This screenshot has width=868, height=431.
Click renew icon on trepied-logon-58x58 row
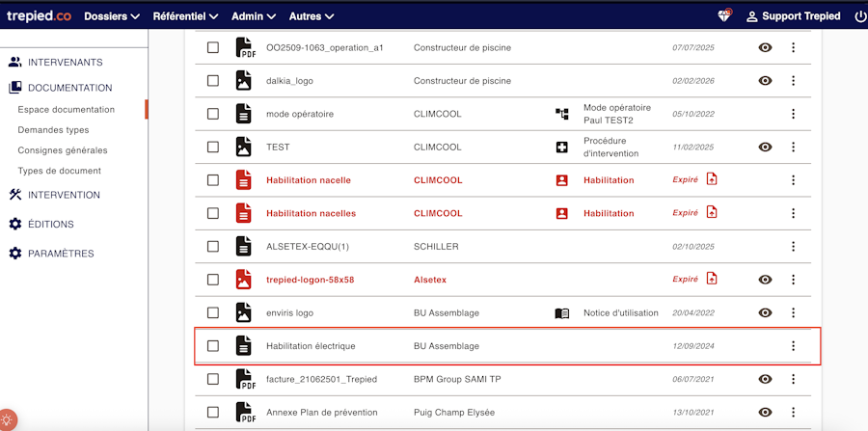coord(712,280)
